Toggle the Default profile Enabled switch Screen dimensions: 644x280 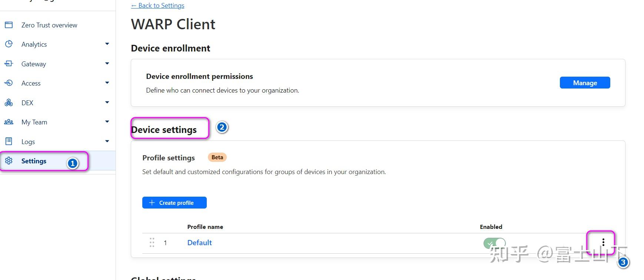[494, 243]
